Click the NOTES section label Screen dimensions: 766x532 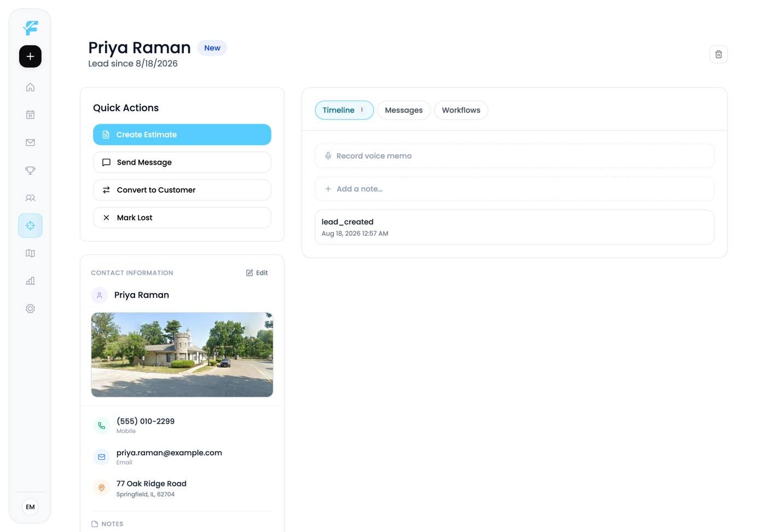tap(112, 524)
